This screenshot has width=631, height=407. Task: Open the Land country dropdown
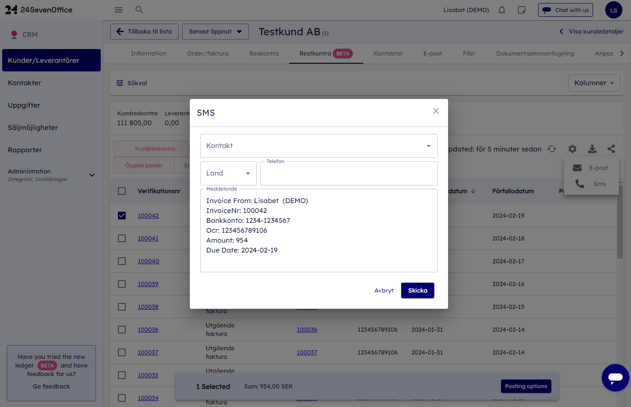point(228,173)
